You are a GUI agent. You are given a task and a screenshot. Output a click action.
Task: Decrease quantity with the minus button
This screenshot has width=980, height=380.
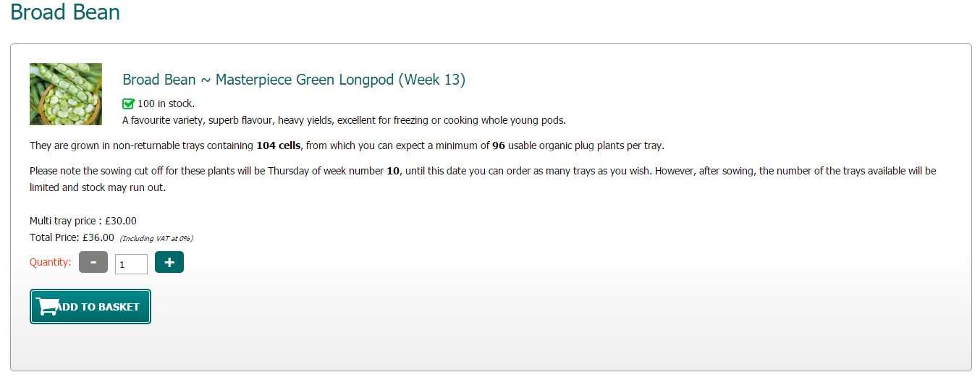pos(93,262)
